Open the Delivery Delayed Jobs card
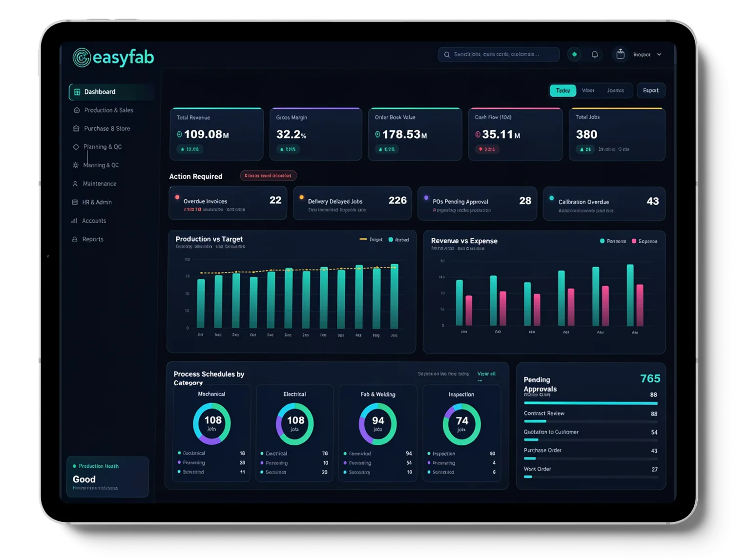Image resolution: width=750 pixels, height=560 pixels. point(352,203)
